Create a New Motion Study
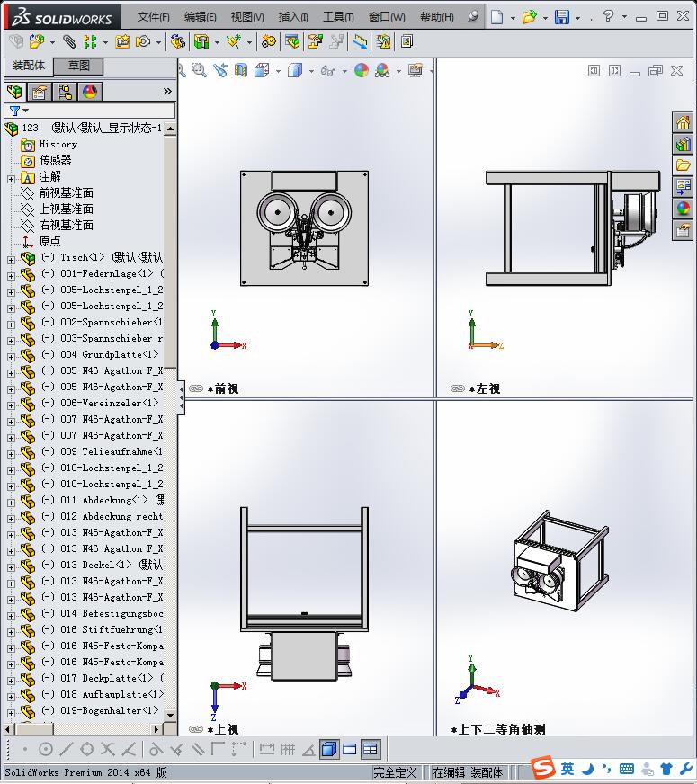Viewport: 697px width, 784px height. 269,41
